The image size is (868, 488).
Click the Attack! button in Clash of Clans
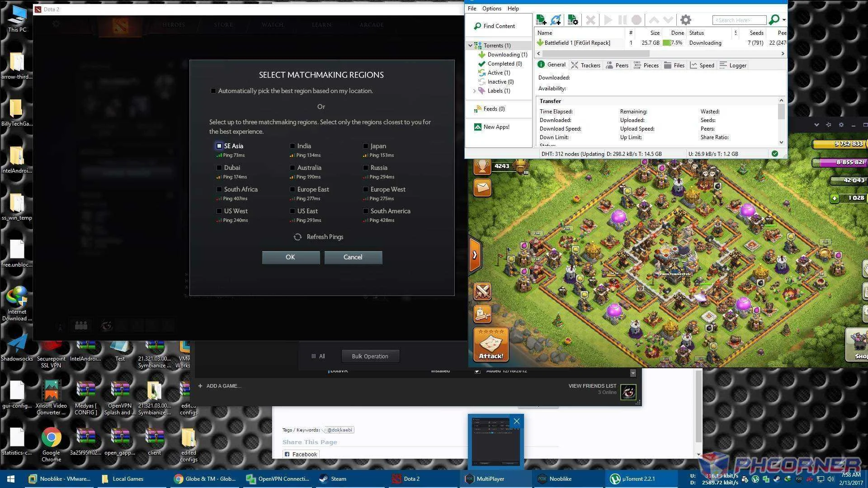pos(491,344)
